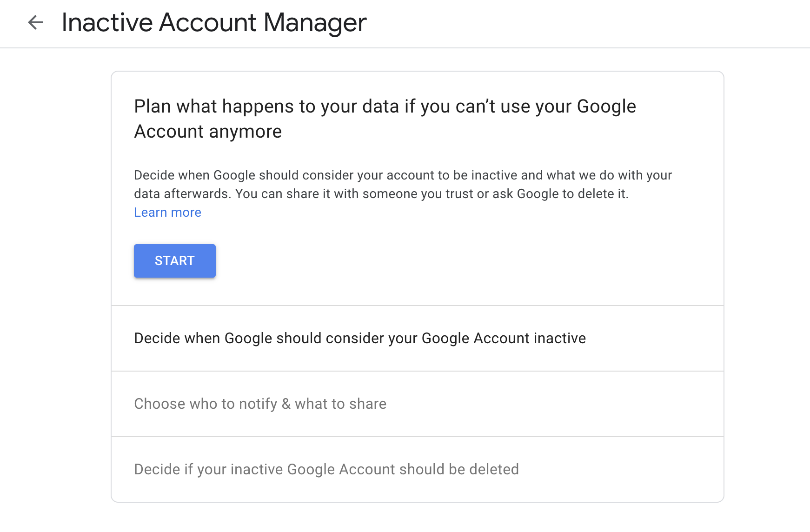810x532 pixels.
Task: Navigate back using the left arrow
Action: 35,22
